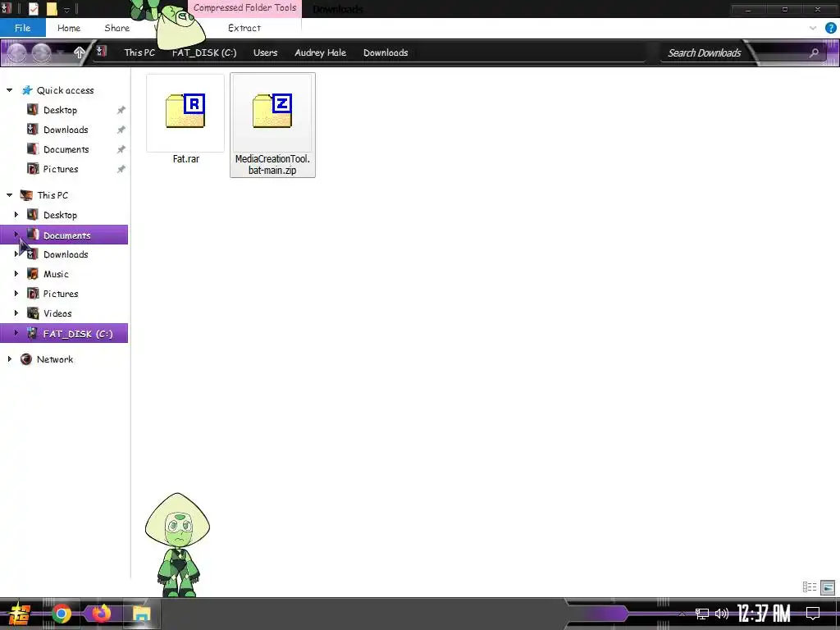Click the Videos folder icon under This PC
The image size is (840, 630).
33,313
